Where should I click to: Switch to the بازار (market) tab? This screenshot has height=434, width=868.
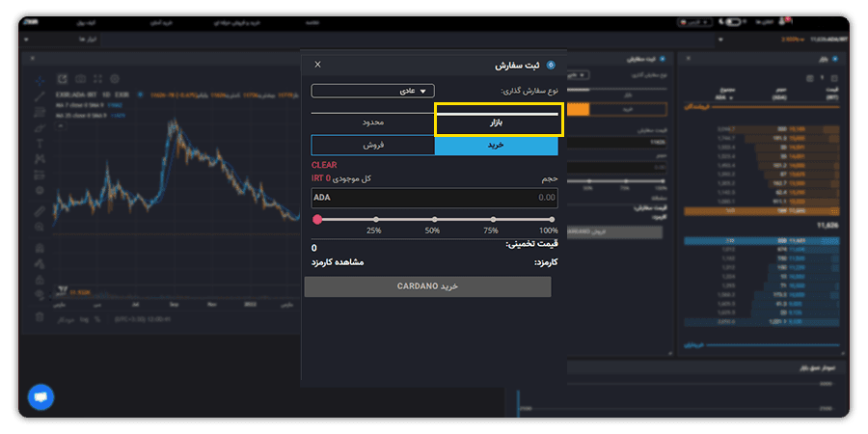[x=496, y=122]
